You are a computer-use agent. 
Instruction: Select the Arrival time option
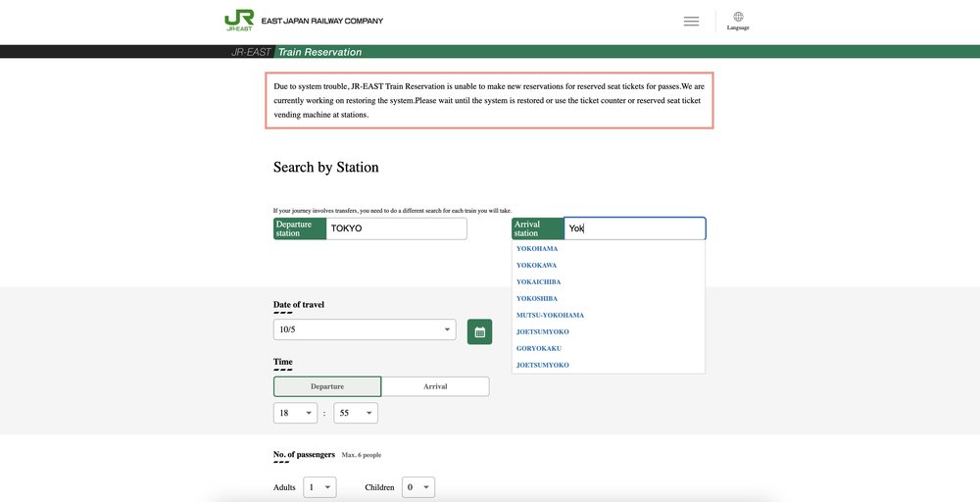coord(435,386)
